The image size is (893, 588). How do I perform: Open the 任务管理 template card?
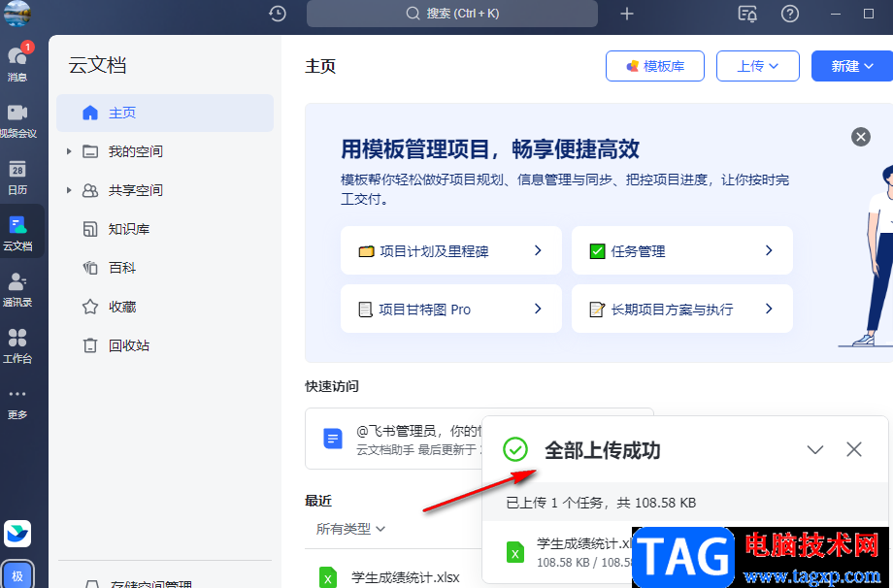tap(682, 250)
